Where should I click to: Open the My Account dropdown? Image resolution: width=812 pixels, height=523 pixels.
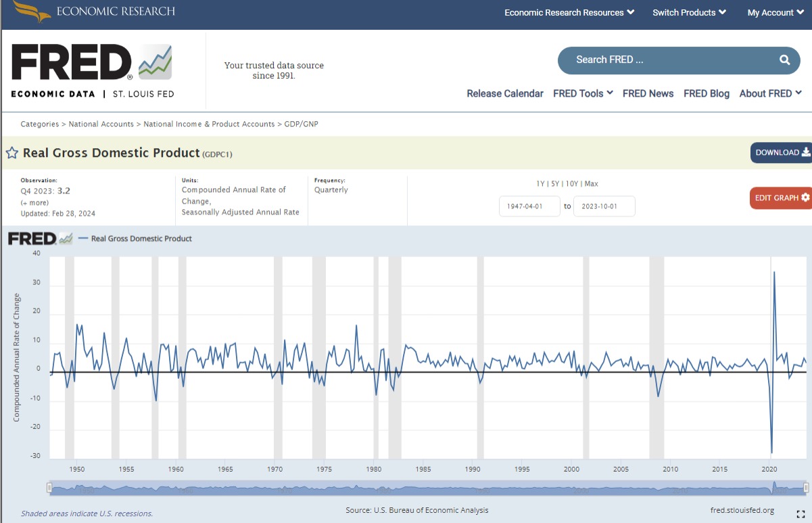pyautogui.click(x=775, y=12)
